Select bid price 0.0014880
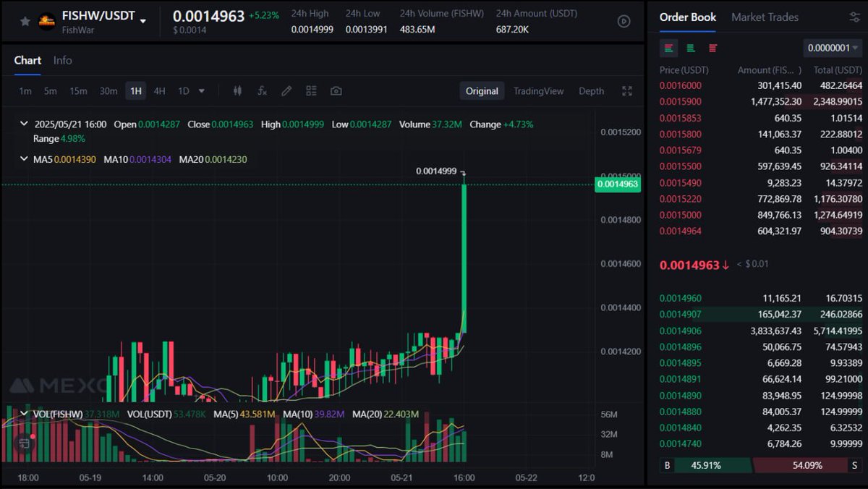 pos(681,412)
